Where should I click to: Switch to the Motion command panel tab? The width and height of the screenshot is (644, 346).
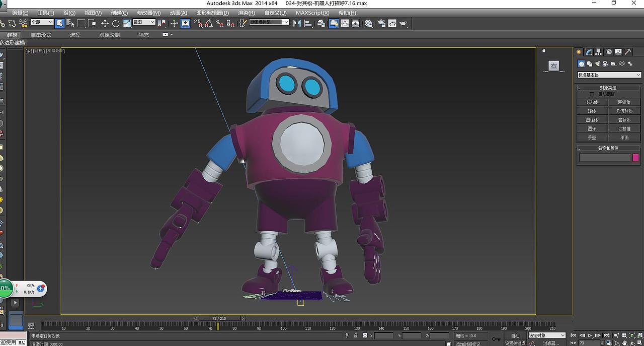[x=609, y=52]
